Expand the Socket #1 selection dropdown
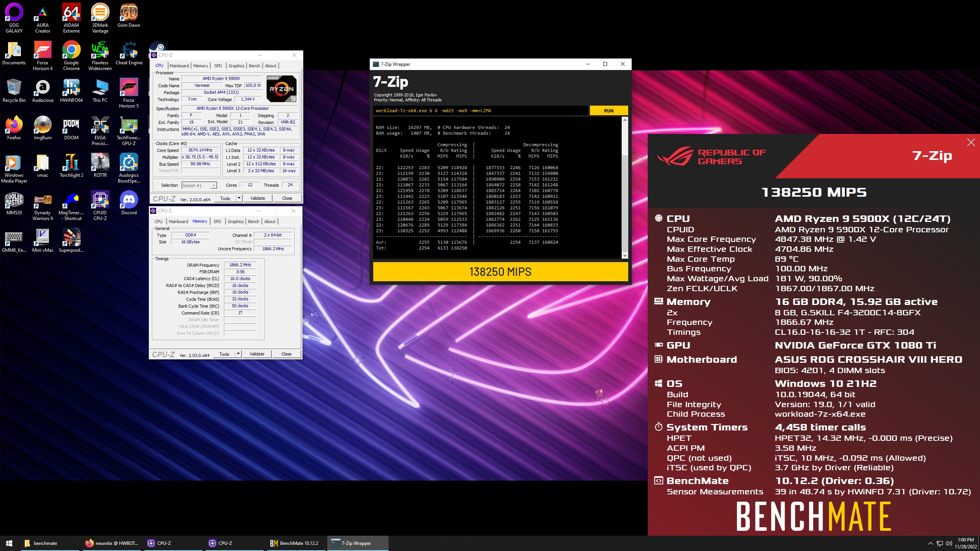Screen dimensions: 980x551 [214, 186]
